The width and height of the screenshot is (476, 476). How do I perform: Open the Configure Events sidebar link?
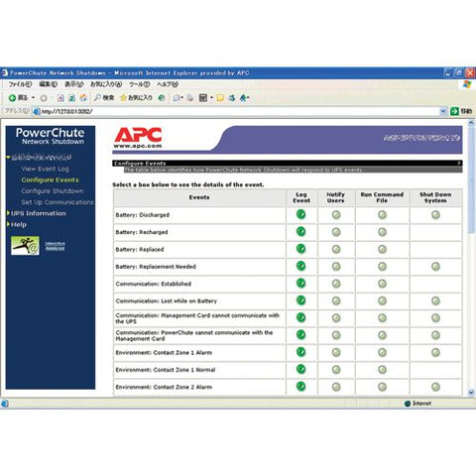(x=50, y=179)
